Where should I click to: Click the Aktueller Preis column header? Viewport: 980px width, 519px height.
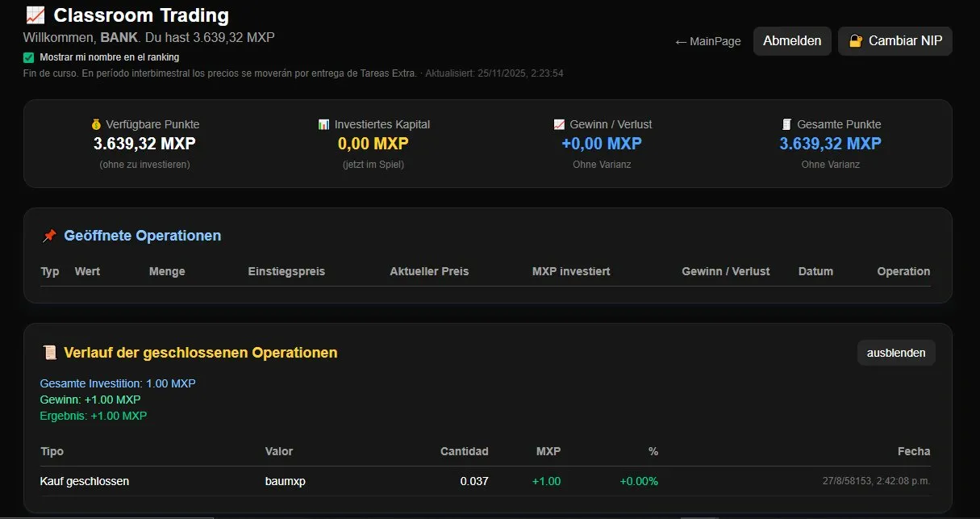[x=429, y=271]
